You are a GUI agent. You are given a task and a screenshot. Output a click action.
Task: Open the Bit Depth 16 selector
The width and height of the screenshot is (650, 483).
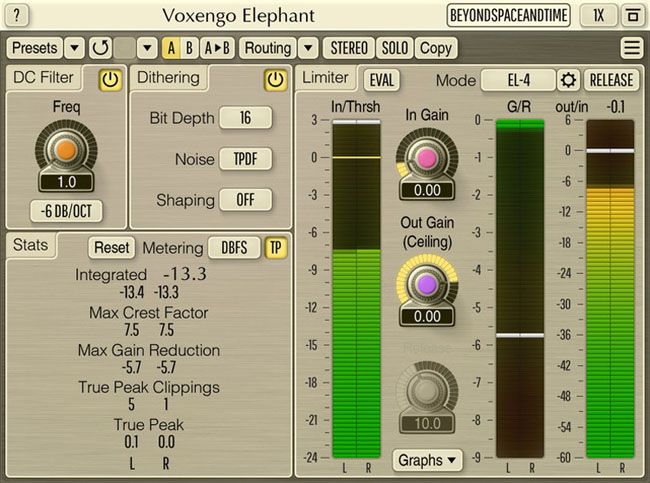coord(245,118)
